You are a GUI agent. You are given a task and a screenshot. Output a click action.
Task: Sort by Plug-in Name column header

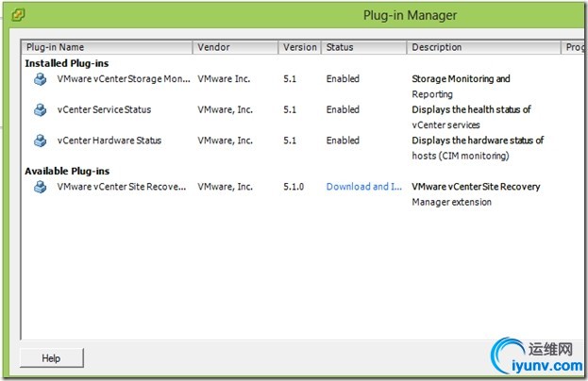tap(107, 47)
